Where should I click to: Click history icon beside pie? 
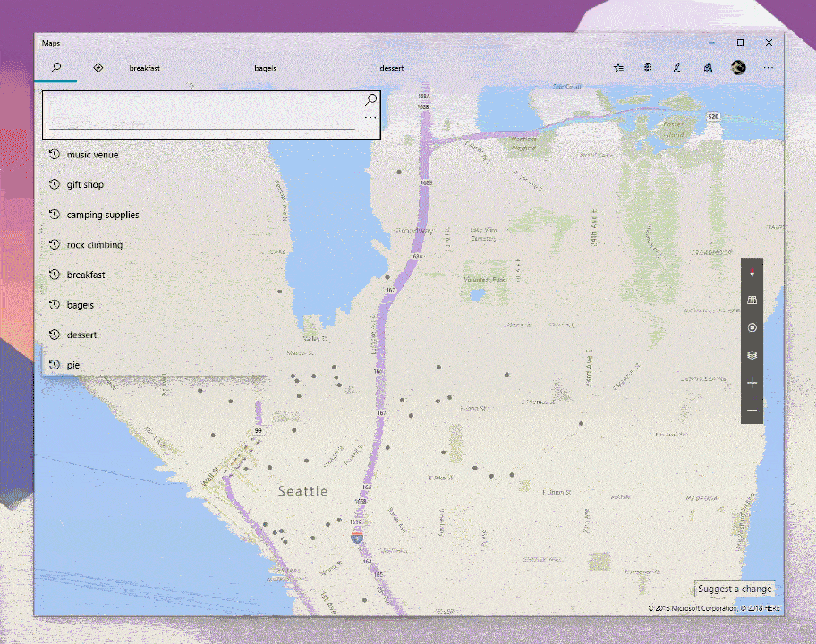pyautogui.click(x=54, y=365)
